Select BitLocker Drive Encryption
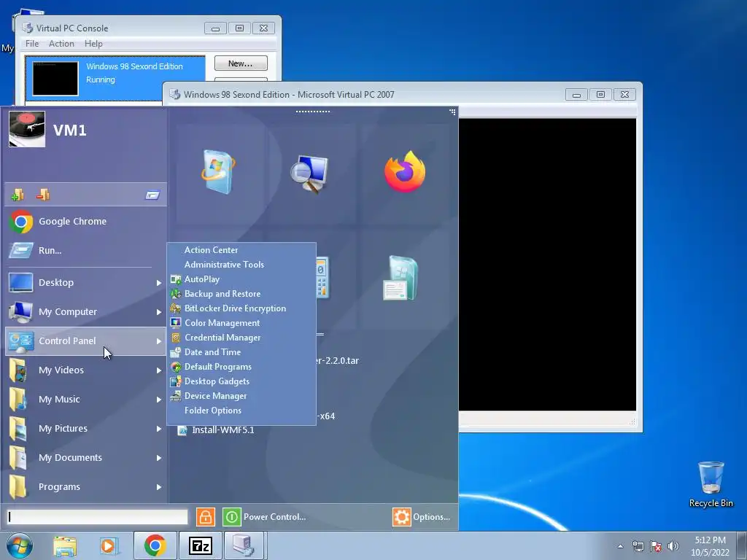Viewport: 747px width, 560px height. pos(241,308)
